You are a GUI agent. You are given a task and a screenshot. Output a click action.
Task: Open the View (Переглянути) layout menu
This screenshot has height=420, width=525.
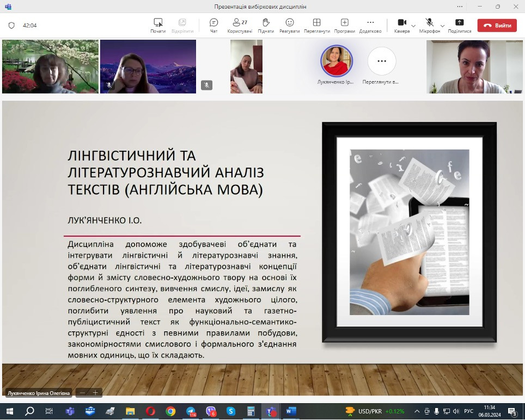[316, 25]
